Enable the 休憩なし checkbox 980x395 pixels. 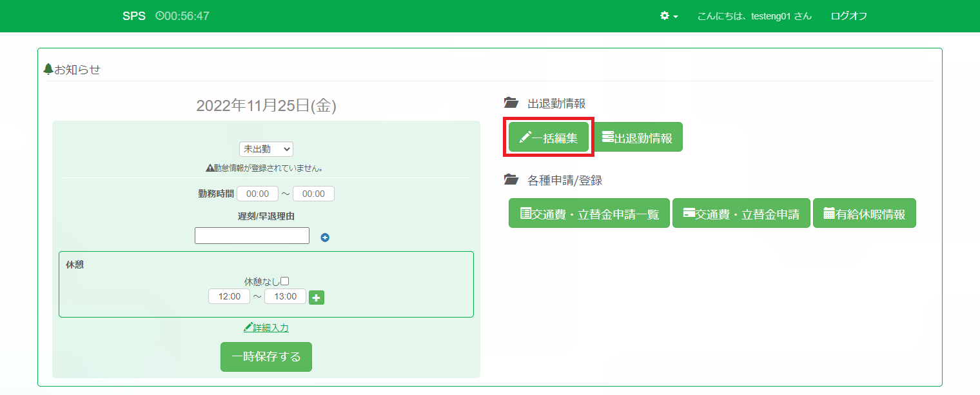[x=284, y=281]
